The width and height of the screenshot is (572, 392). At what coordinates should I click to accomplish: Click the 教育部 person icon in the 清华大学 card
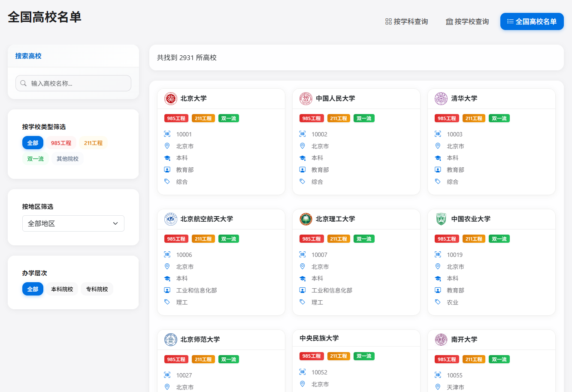[x=438, y=169]
